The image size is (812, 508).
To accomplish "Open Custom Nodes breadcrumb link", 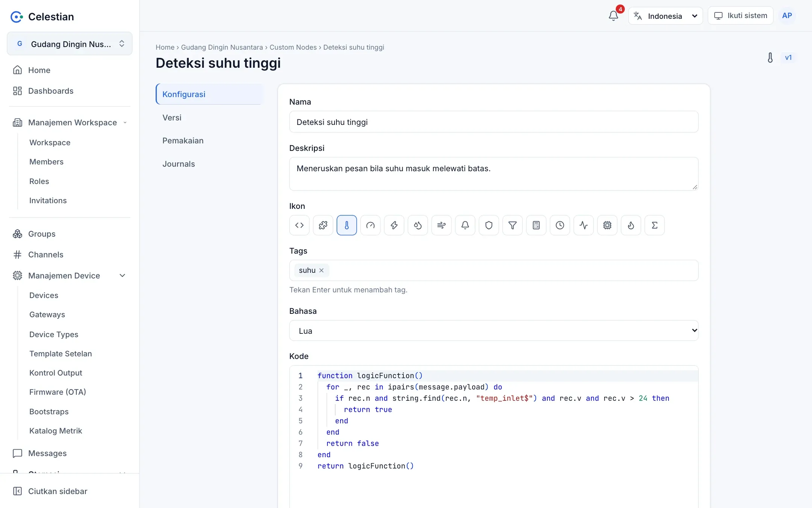I will point(293,47).
